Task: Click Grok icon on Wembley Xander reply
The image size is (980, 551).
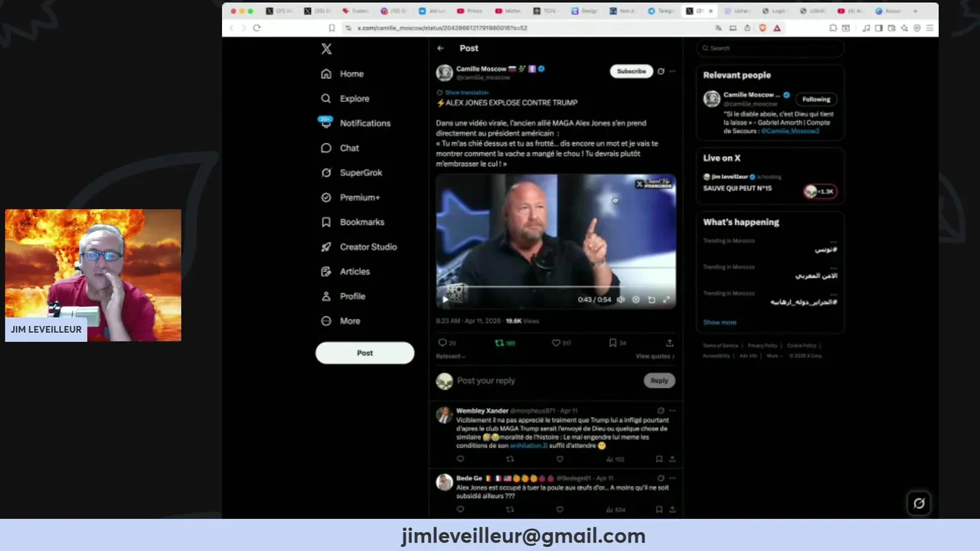Action: tap(661, 411)
